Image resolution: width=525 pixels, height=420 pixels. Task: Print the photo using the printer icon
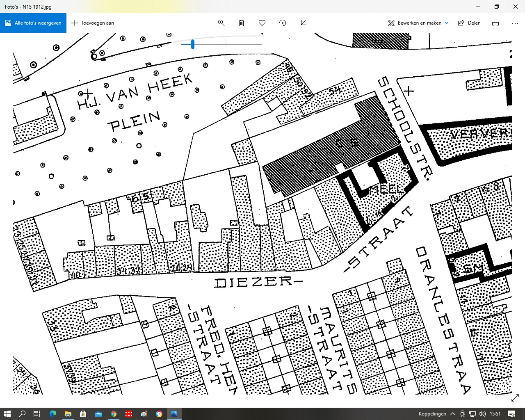pos(495,23)
